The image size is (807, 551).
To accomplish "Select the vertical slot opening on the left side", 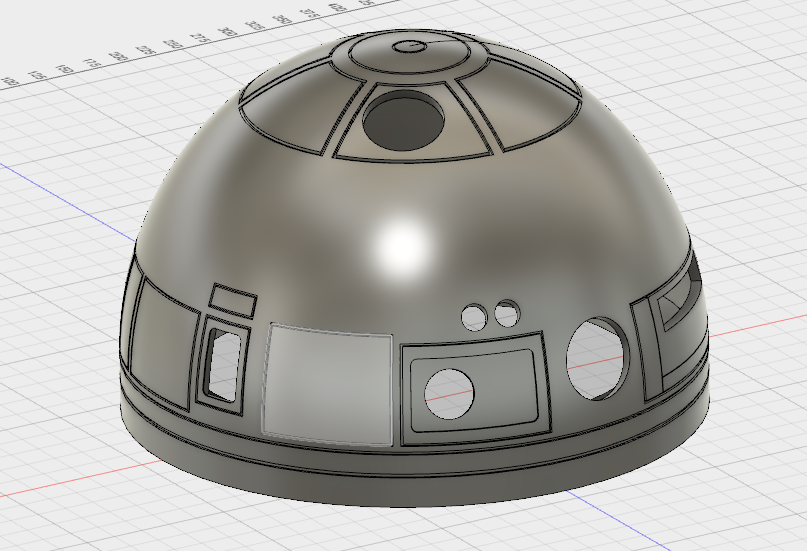I will pyautogui.click(x=224, y=366).
